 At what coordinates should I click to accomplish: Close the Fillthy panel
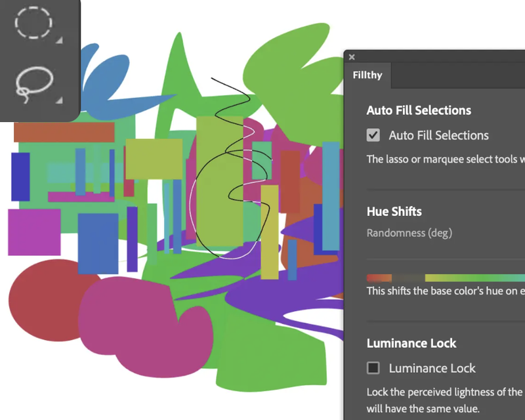352,57
